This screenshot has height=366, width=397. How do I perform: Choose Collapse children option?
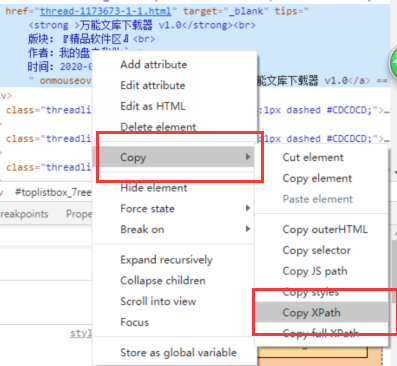[x=163, y=281]
